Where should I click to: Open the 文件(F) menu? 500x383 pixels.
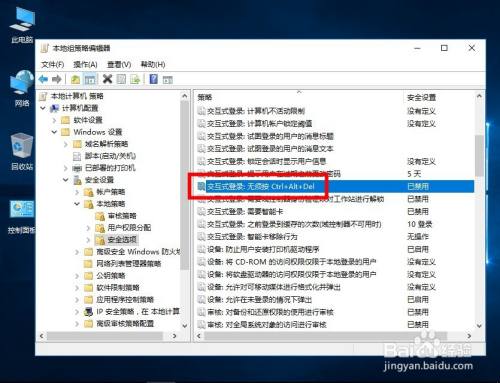52,64
